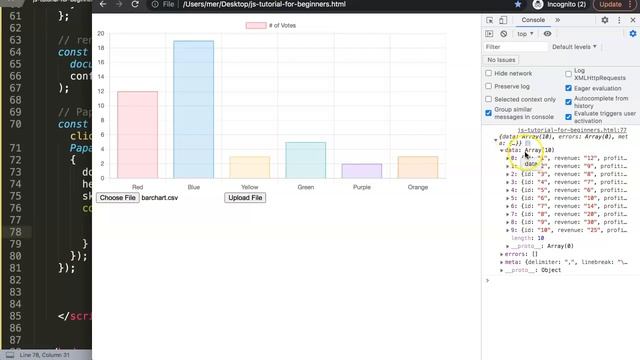Click the blue console settings gear
This screenshot has width=640, height=360.
click(x=633, y=34)
